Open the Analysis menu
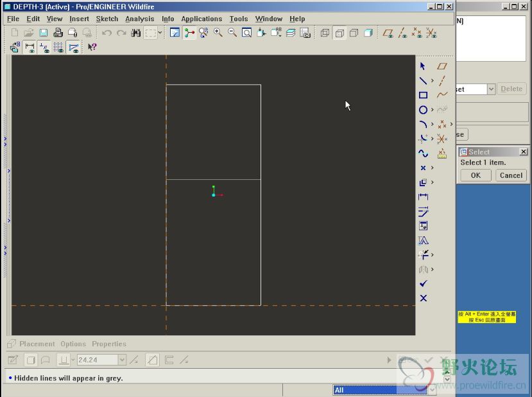Viewport: 532px width, 397px height. (139, 19)
